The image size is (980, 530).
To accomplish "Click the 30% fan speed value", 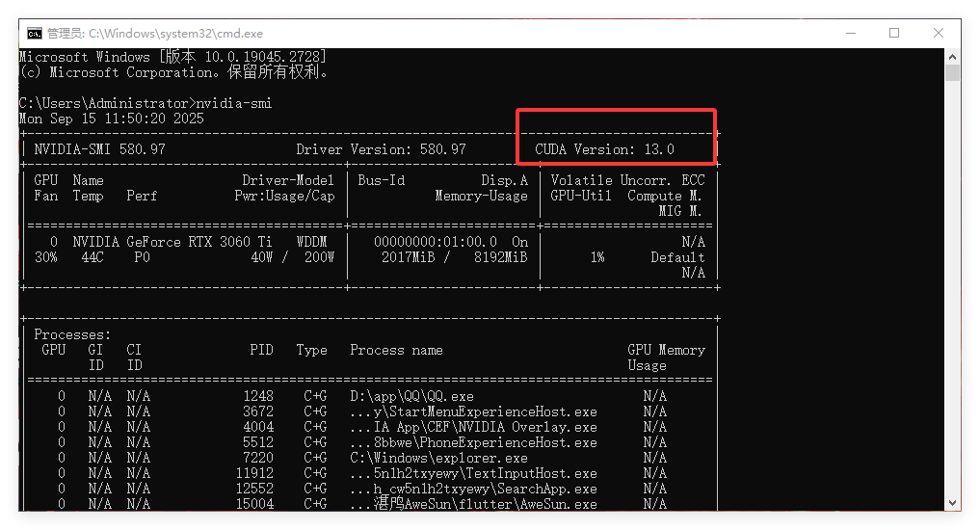I will pos(45,257).
